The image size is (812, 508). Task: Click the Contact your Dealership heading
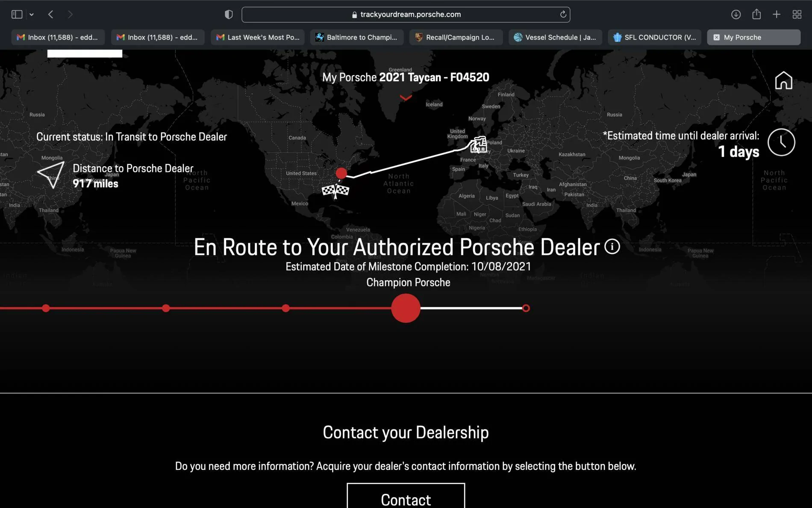[406, 432]
